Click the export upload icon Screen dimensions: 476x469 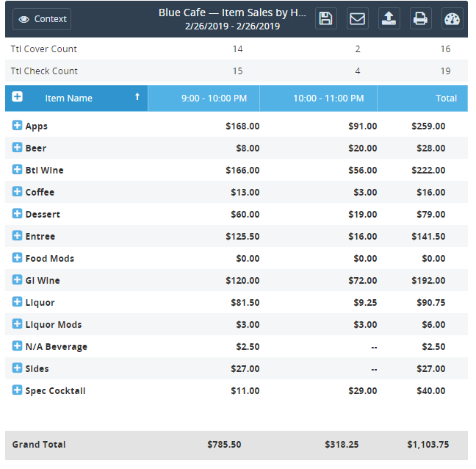click(x=389, y=19)
